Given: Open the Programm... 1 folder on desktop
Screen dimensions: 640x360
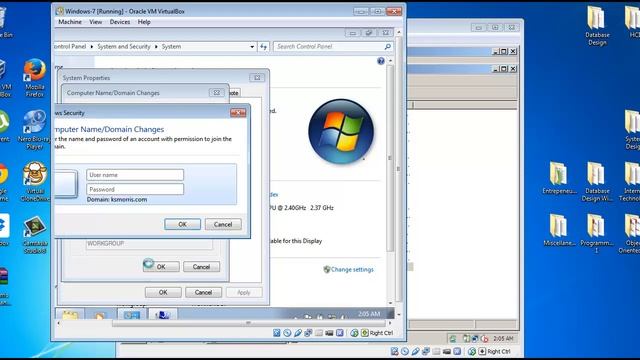Looking at the screenshot, I should pyautogui.click(x=597, y=233).
